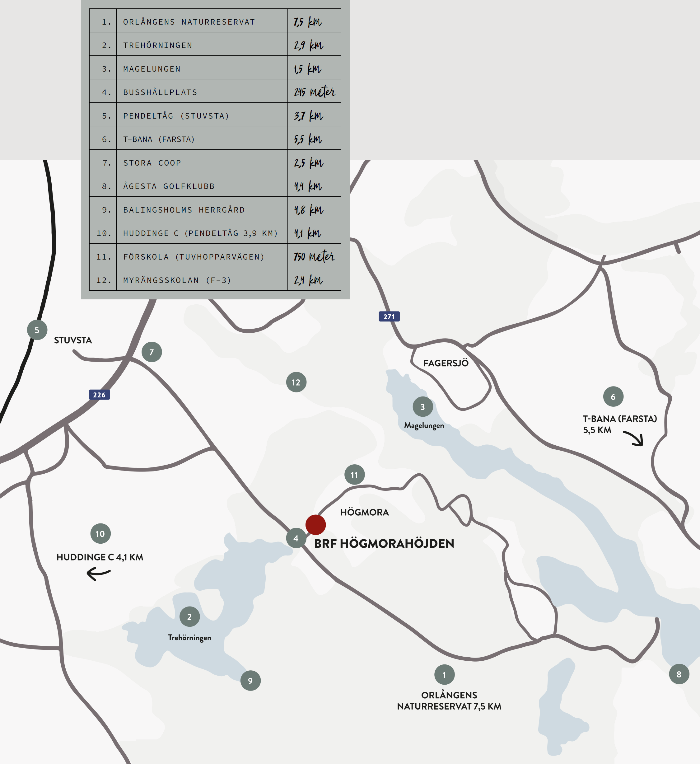Select the Pendeltåg (Stuvsta) table row
Viewport: 700px width, 764px height.
pos(215,115)
